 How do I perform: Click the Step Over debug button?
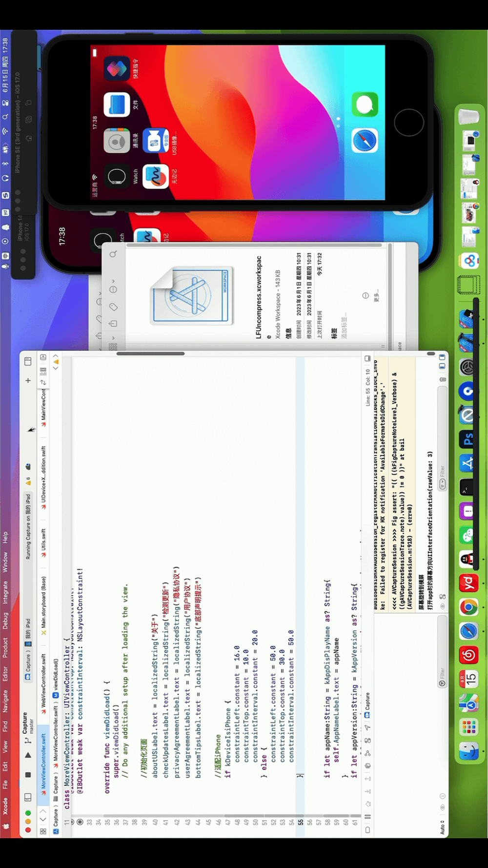tap(367, 804)
